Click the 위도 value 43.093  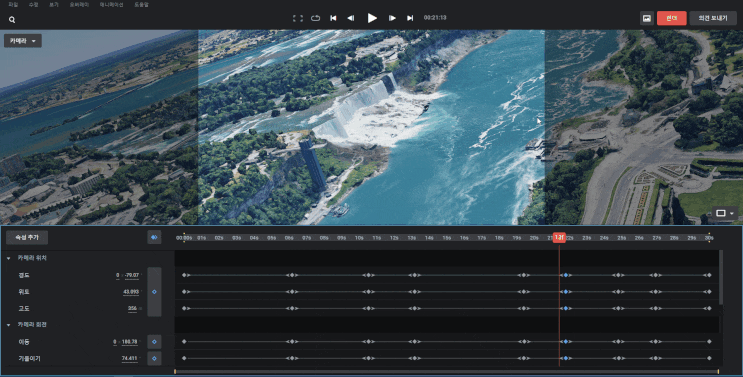pos(131,292)
